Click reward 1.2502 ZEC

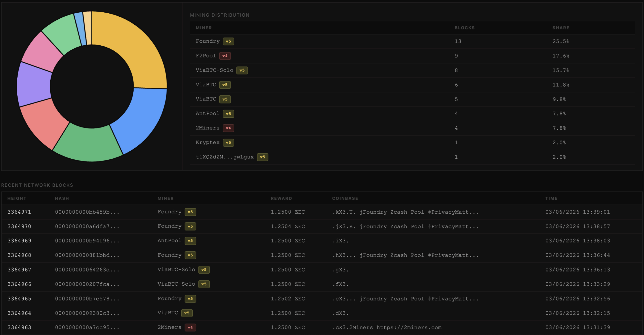[288, 299]
